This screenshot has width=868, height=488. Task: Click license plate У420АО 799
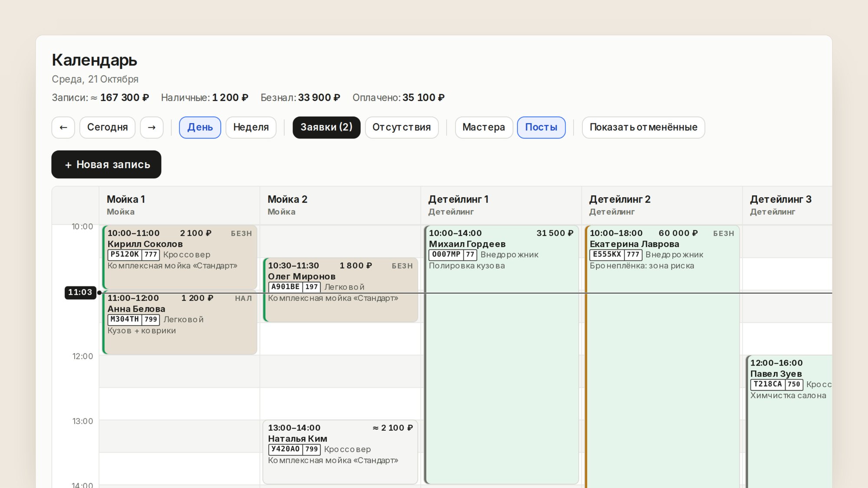(294, 449)
